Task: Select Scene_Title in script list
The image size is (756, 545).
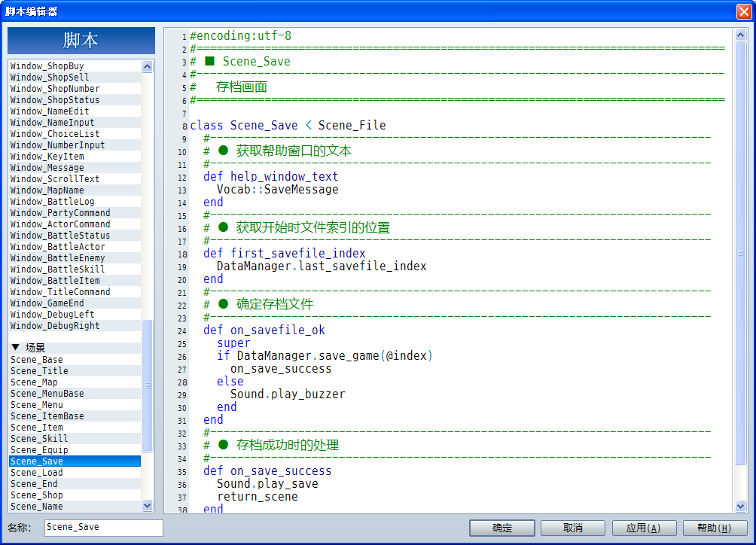Action: tap(75, 371)
